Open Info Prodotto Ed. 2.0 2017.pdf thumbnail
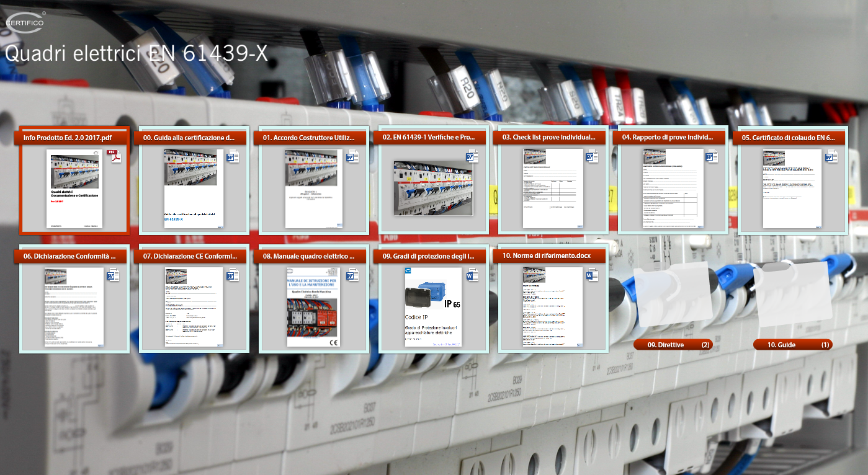The width and height of the screenshot is (868, 475). [75, 189]
